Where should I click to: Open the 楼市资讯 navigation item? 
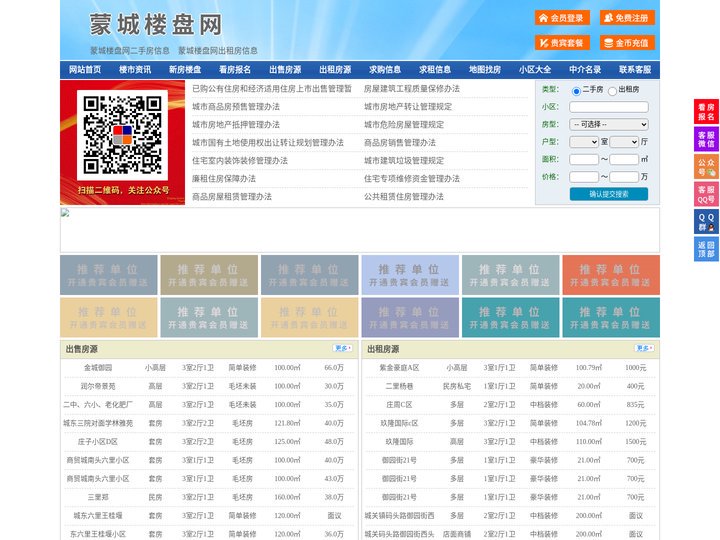pos(135,70)
